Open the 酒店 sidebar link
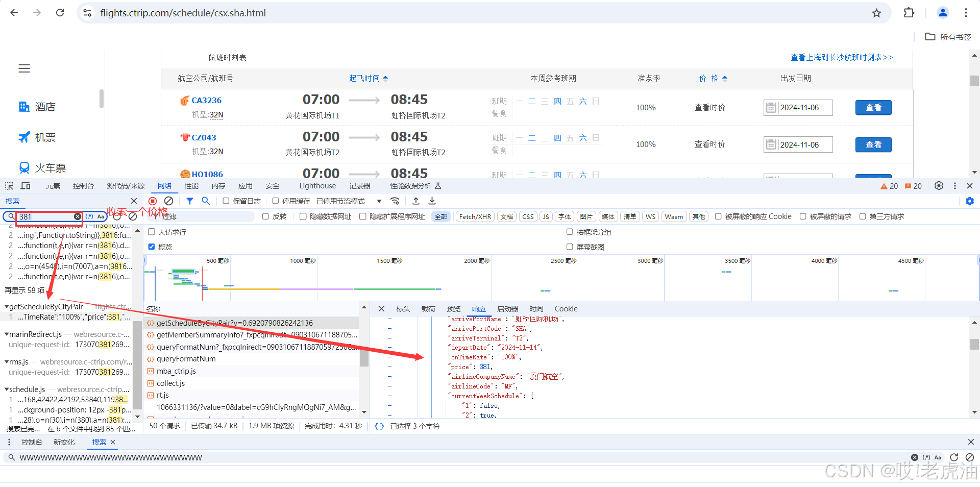Viewport: 980px width, 487px height. (x=37, y=107)
